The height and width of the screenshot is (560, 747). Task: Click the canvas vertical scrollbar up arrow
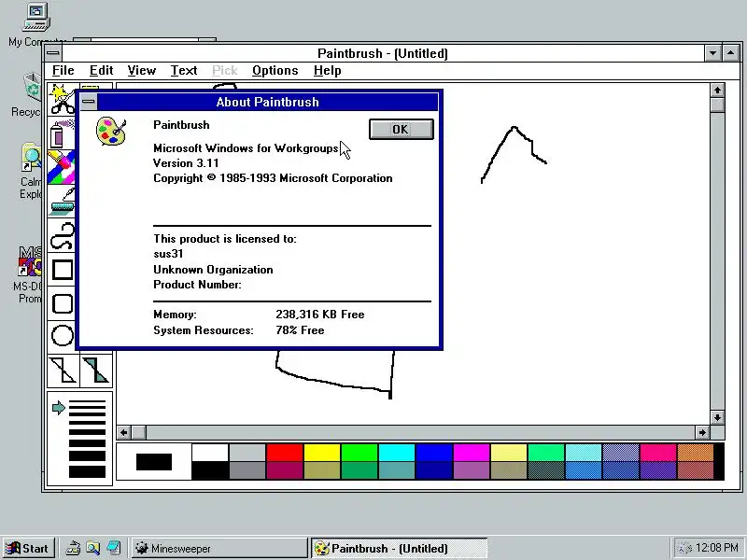[717, 90]
